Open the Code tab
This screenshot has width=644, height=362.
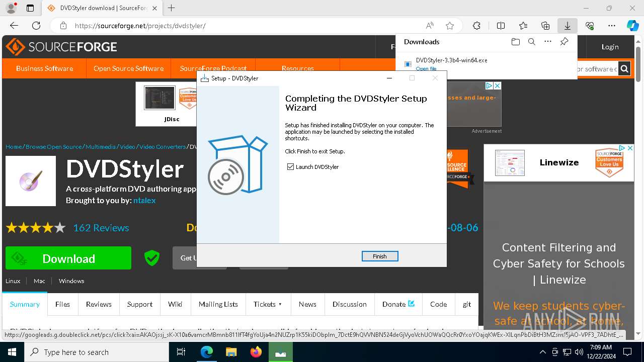(438, 304)
